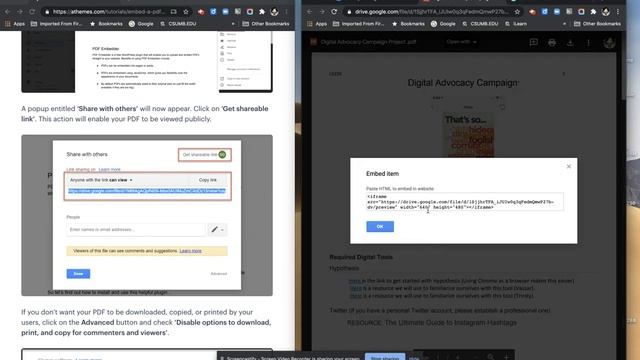Screen dimensions: 640x360
Task: Click the Apps shortcut in the athemes window bookmarks bar
Action: (x=15, y=24)
